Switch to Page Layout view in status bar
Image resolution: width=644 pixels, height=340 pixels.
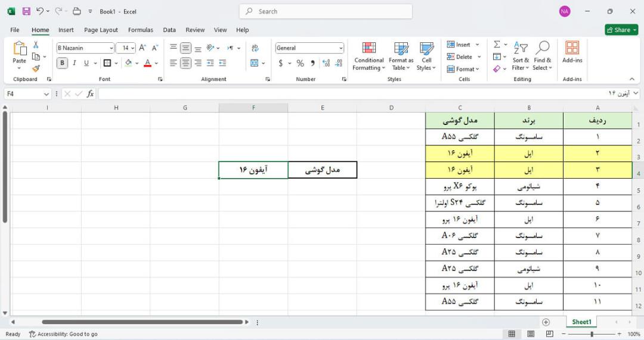(531, 334)
